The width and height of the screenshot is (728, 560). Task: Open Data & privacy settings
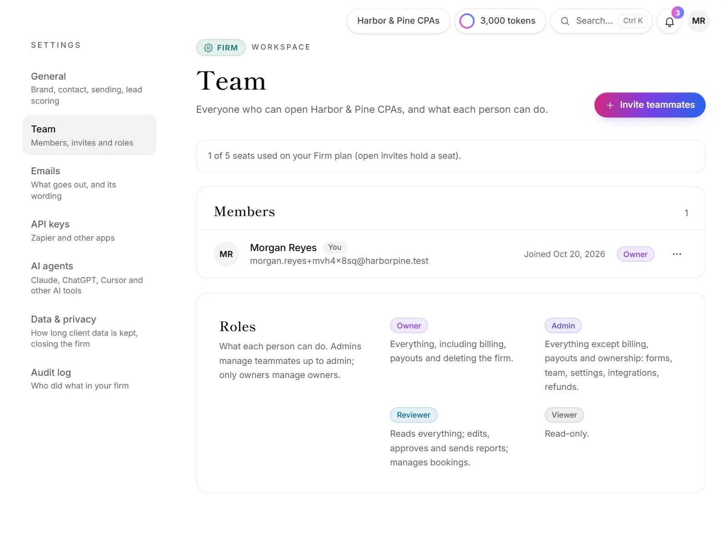pyautogui.click(x=90, y=331)
